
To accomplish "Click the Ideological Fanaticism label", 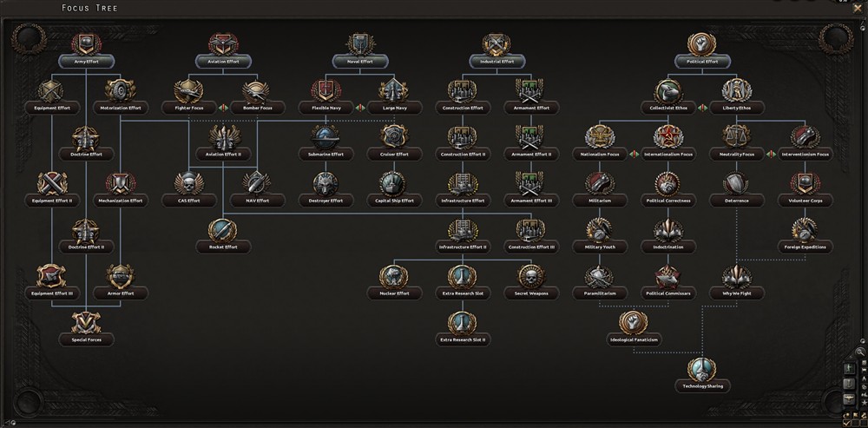I will pos(634,340).
